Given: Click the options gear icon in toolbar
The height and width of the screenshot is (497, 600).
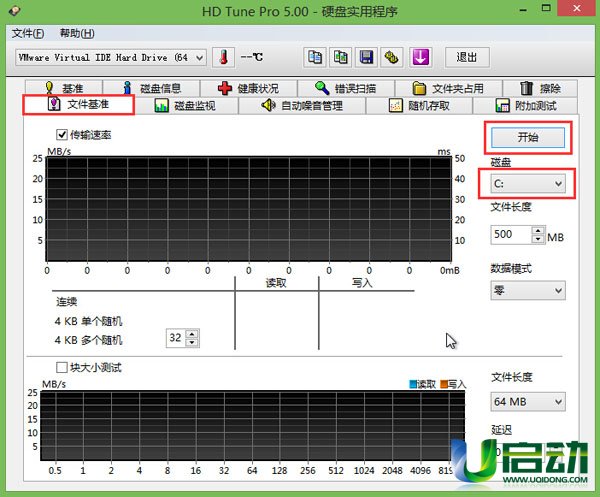Looking at the screenshot, I should 392,57.
